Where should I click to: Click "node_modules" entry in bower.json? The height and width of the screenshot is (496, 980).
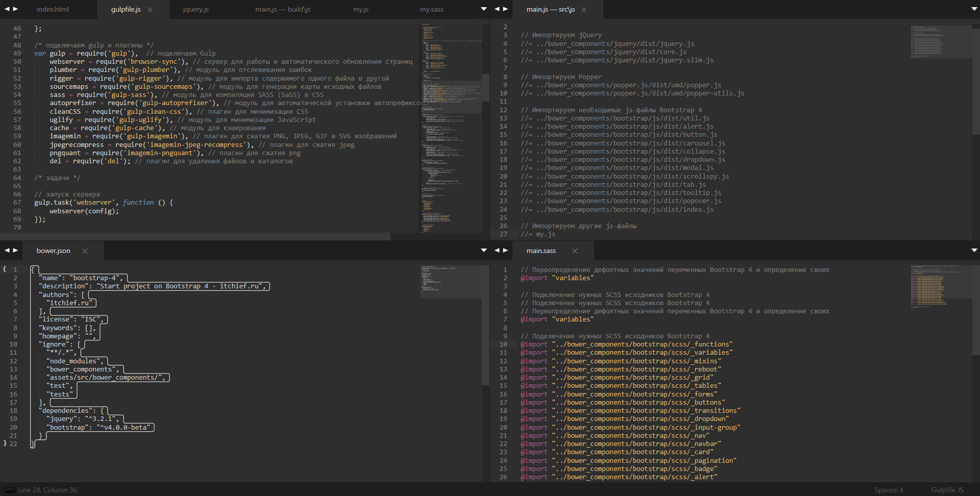coord(75,361)
